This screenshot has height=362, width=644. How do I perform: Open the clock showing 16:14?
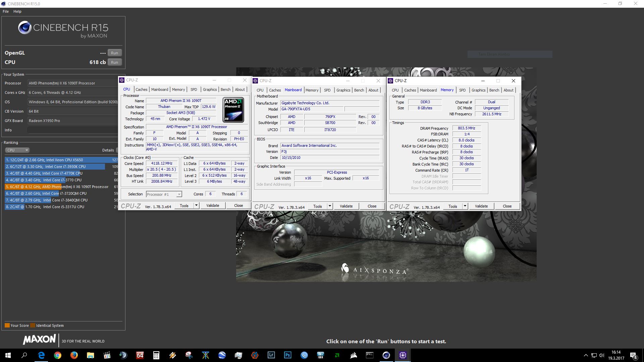(616, 355)
